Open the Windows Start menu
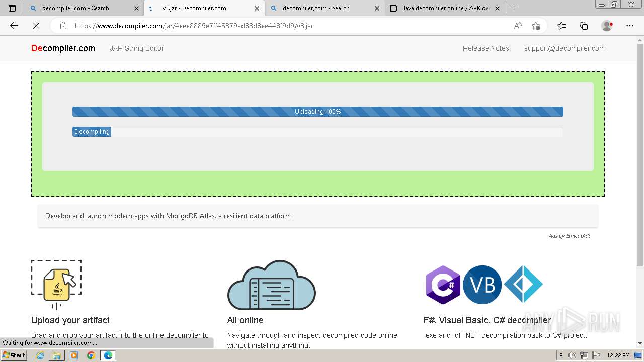Image resolution: width=644 pixels, height=362 pixels. pyautogui.click(x=14, y=355)
